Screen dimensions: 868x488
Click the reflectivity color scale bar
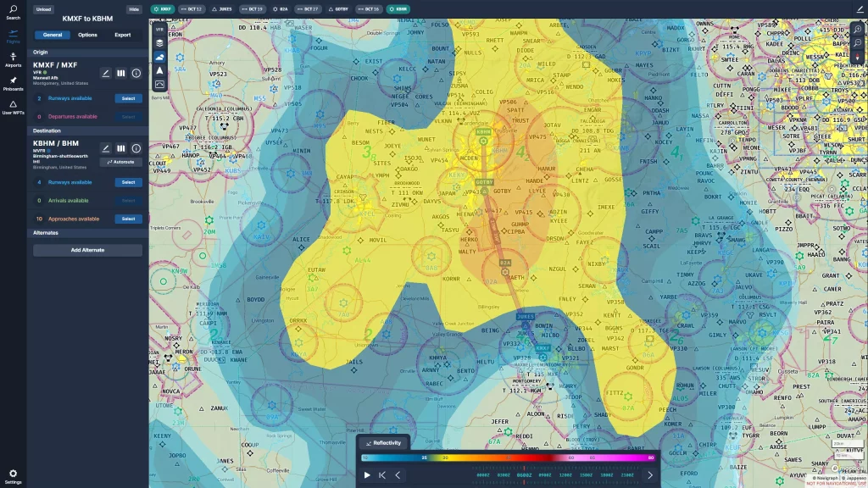[508, 457]
